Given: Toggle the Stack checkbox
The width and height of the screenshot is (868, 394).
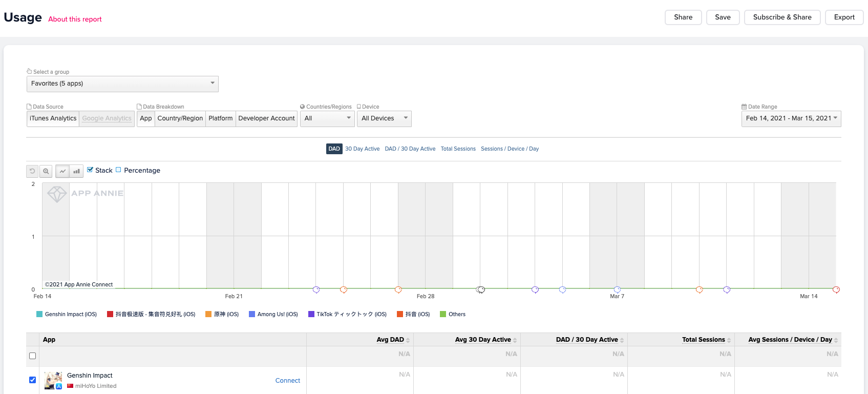Looking at the screenshot, I should [x=90, y=170].
